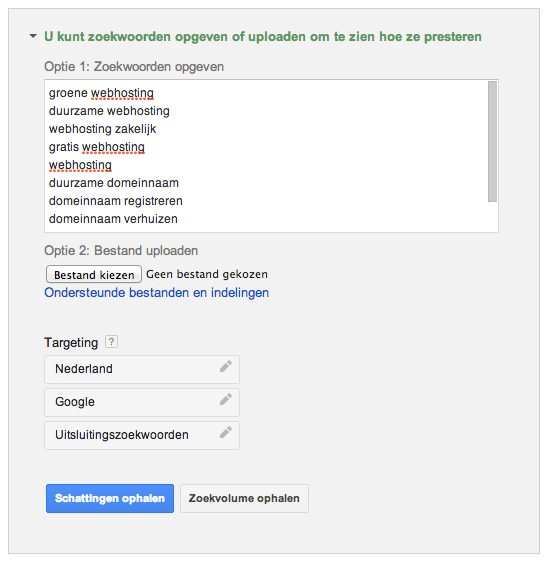Image resolution: width=547 pixels, height=561 pixels.
Task: Open the Targeting help question mark
Action: pos(111,342)
